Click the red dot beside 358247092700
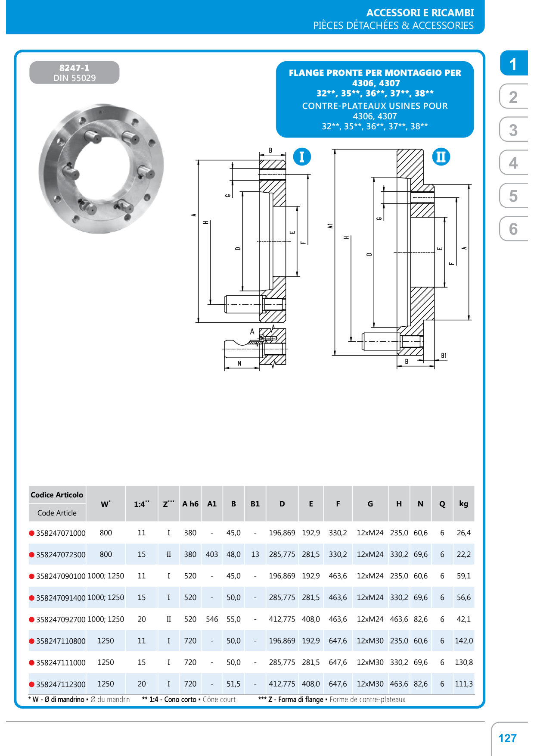This screenshot has height=756, width=534. tap(31, 619)
